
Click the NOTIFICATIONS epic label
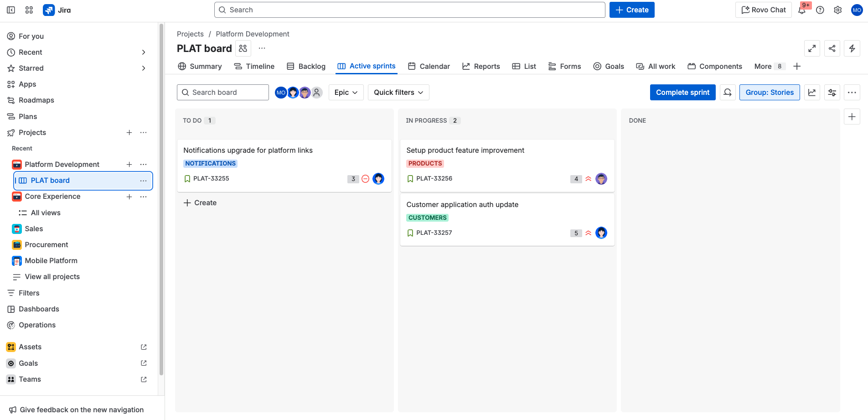click(210, 163)
